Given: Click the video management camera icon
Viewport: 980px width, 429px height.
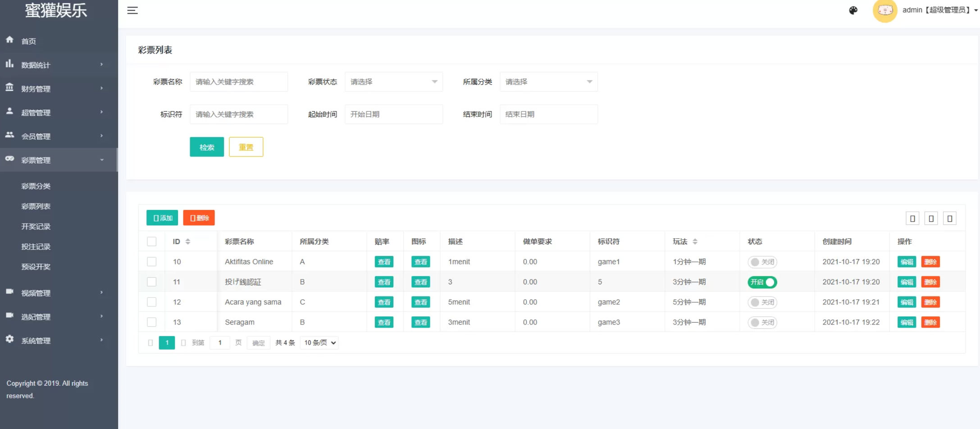Looking at the screenshot, I should 9,292.
